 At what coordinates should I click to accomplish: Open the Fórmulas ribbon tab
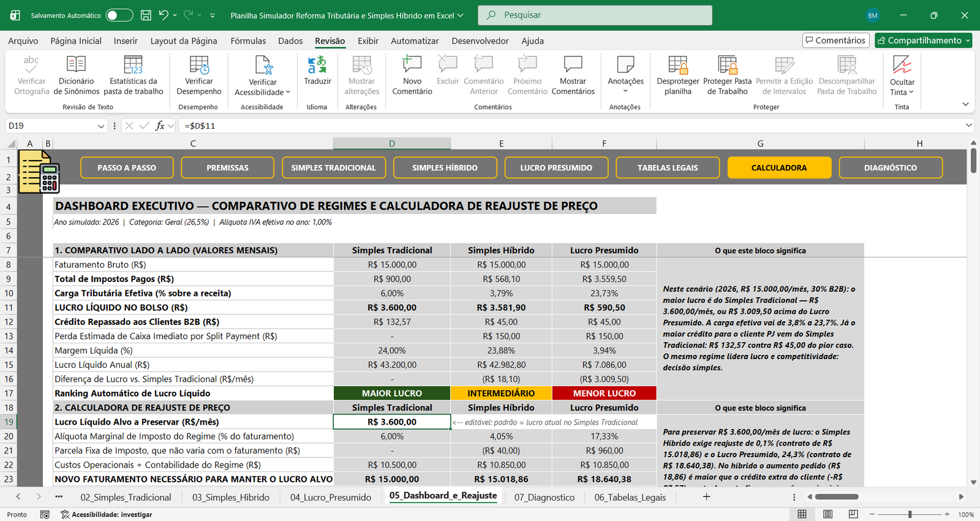pos(248,41)
